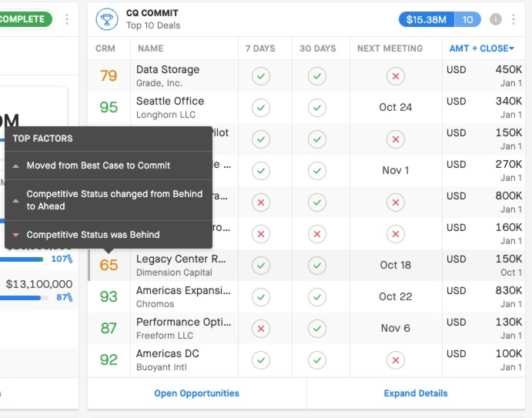The width and height of the screenshot is (532, 418).
Task: Click the 7 DAYS column header
Action: pos(260,48)
